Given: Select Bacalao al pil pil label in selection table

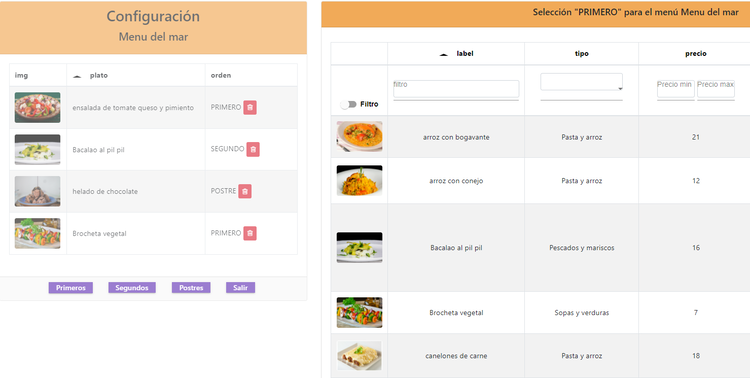Looking at the screenshot, I should tap(456, 248).
